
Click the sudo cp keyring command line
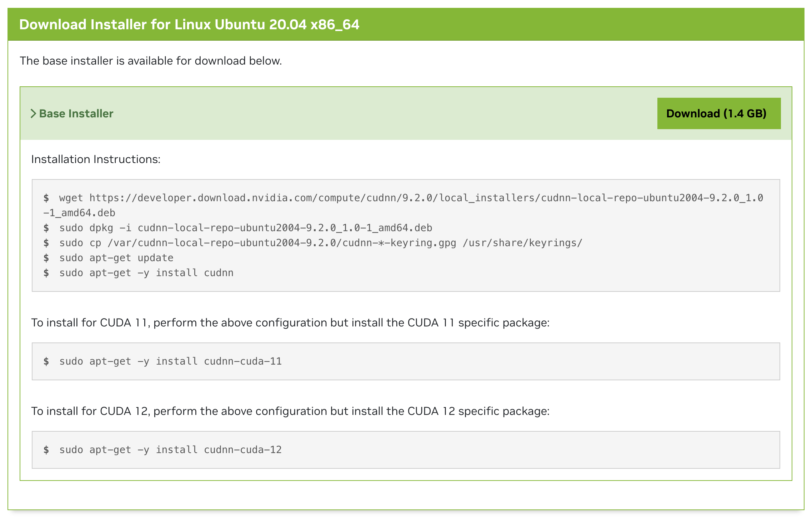pos(313,243)
